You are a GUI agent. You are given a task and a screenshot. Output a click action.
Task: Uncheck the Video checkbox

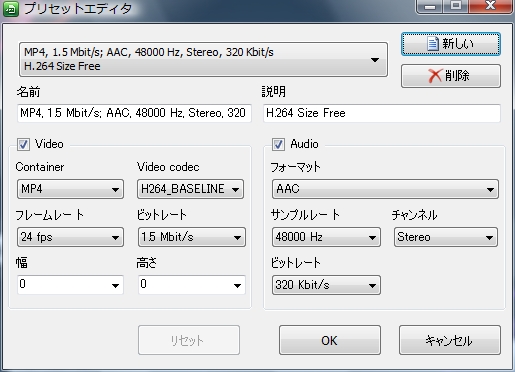point(23,145)
